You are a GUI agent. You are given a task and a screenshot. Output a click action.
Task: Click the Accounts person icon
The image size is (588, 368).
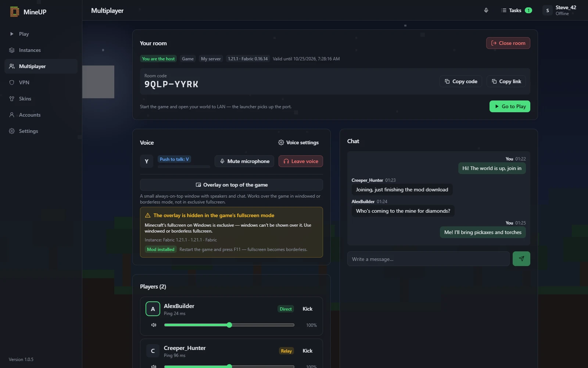(x=12, y=115)
